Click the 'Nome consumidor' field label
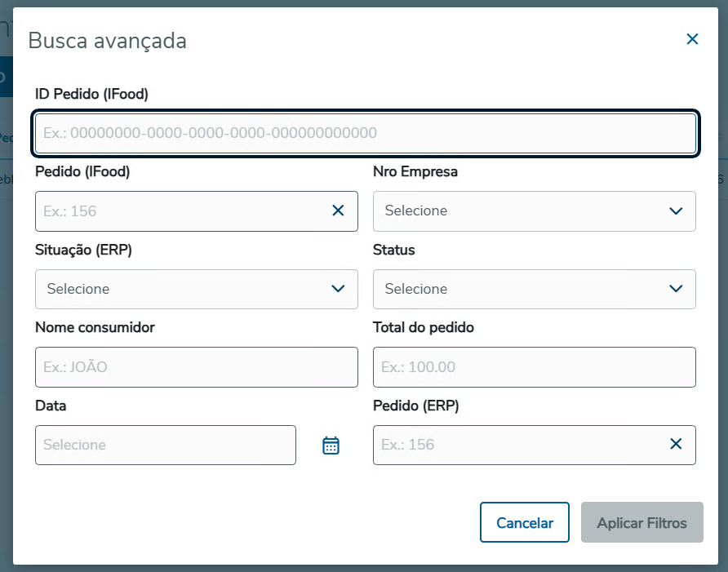Image resolution: width=728 pixels, height=572 pixels. coord(95,327)
